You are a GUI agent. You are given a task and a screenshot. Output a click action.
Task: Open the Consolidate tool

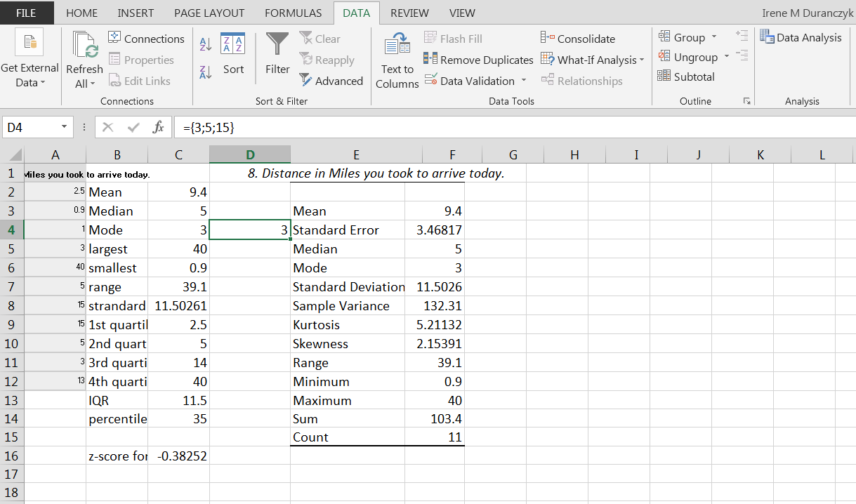tap(578, 39)
